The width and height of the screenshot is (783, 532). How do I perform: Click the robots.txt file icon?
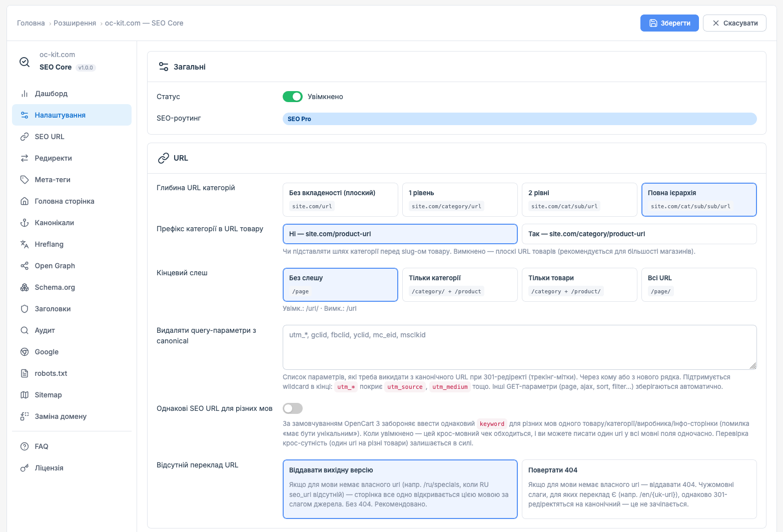(x=25, y=373)
